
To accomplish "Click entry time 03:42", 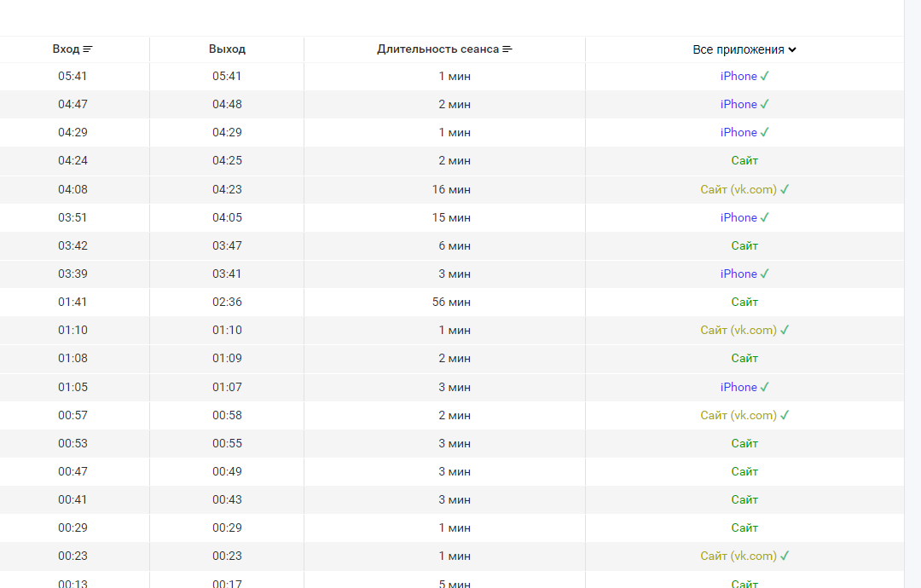I will click(72, 246).
